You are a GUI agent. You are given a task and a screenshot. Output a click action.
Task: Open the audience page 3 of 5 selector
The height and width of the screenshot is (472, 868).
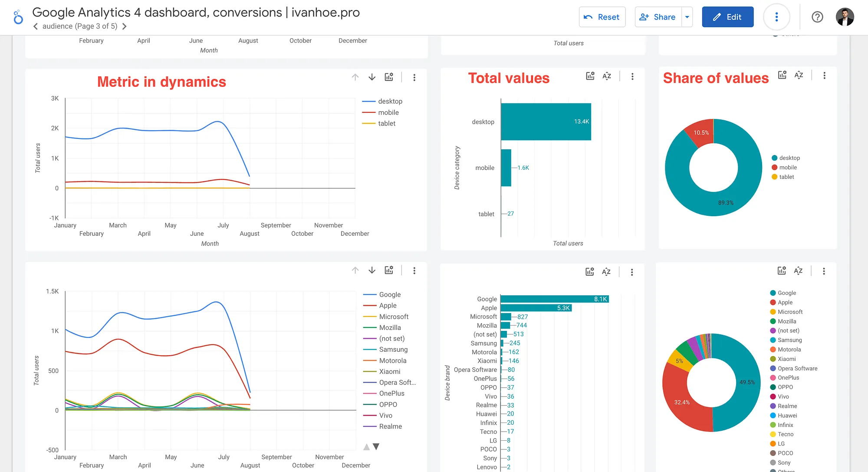click(80, 26)
